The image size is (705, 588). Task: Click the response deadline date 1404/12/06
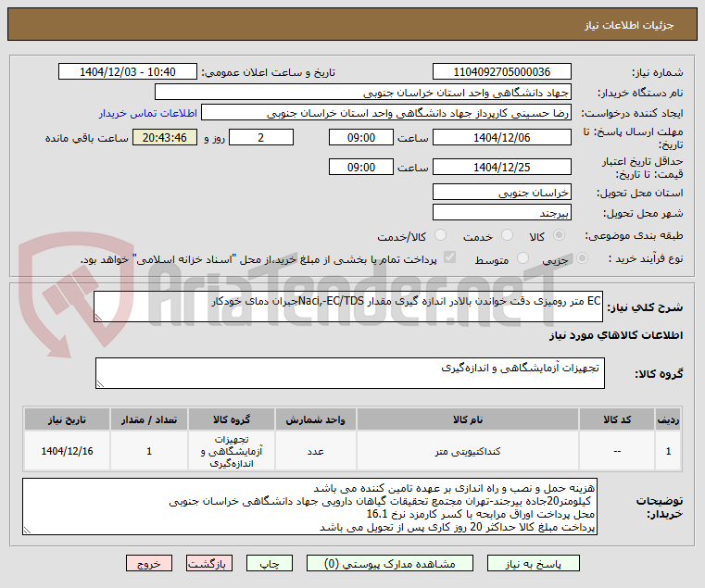tap(502, 138)
